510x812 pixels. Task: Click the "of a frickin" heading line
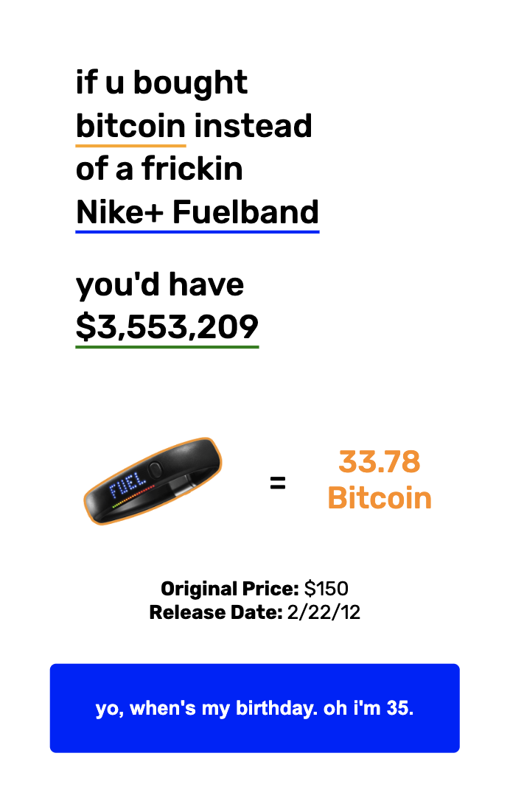click(159, 169)
